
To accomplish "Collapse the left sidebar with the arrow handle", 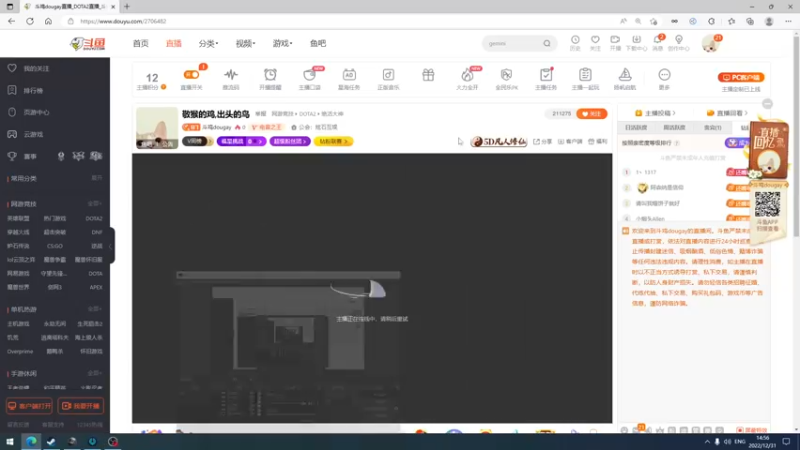I will click(x=111, y=246).
